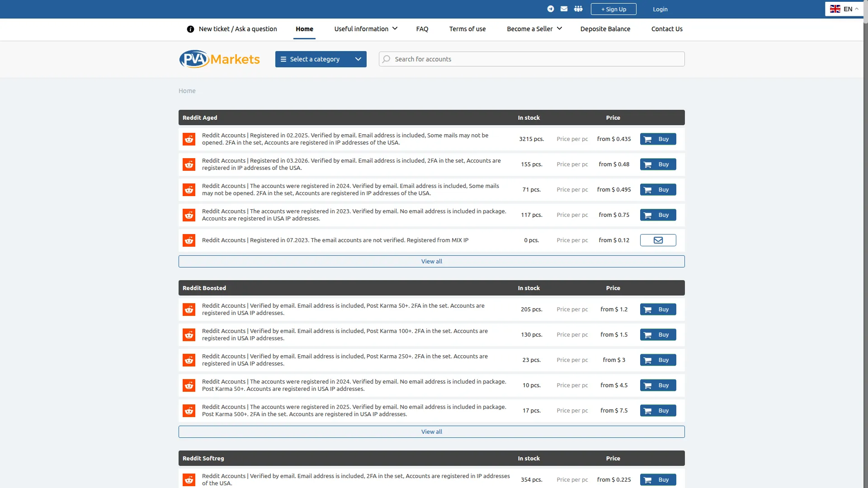Expand the Useful information menu

click(x=366, y=29)
